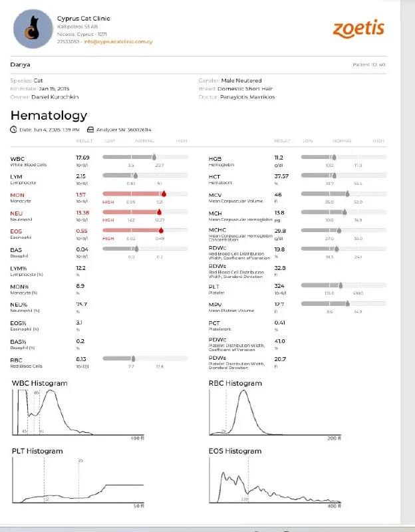
Task: Click the gray WBC droplet marker
Action: click(154, 157)
